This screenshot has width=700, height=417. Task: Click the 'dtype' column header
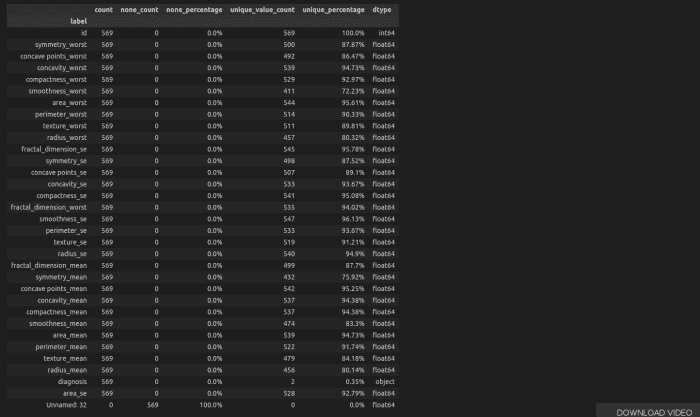pyautogui.click(x=383, y=9)
